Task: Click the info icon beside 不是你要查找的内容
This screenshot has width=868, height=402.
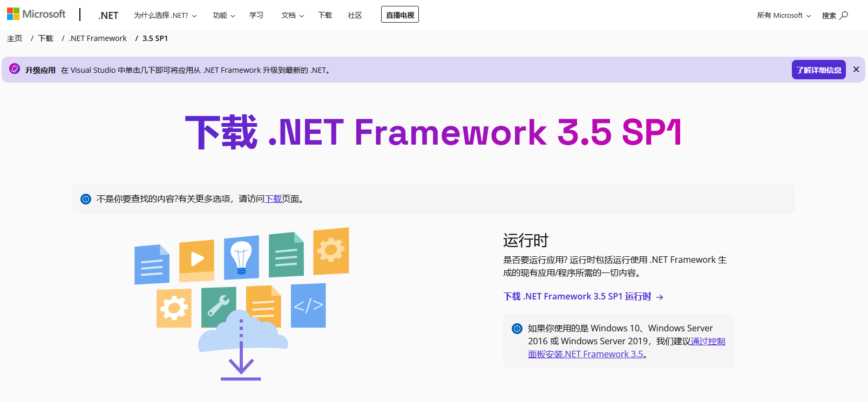Action: click(86, 199)
